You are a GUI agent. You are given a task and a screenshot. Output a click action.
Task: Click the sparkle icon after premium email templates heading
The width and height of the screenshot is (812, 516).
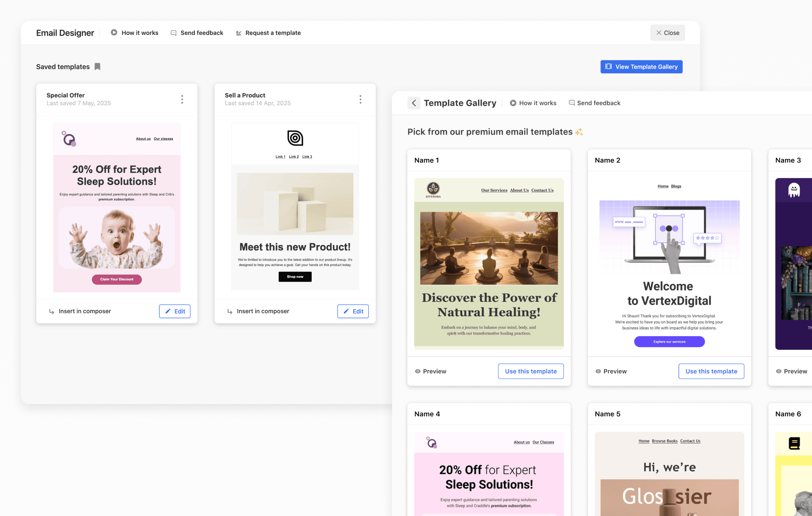click(x=579, y=132)
